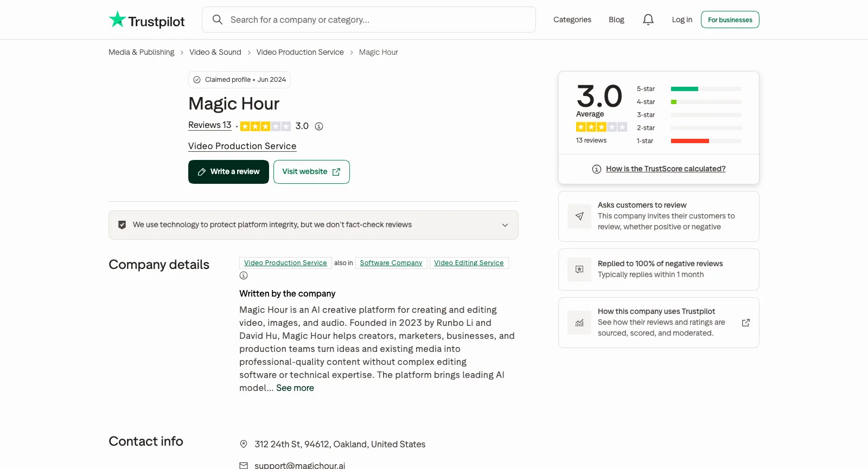
Task: Click the For businesses button
Action: [730, 20]
